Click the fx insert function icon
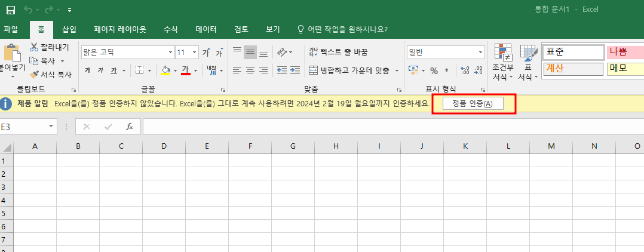This screenshot has width=644, height=252. pos(130,127)
